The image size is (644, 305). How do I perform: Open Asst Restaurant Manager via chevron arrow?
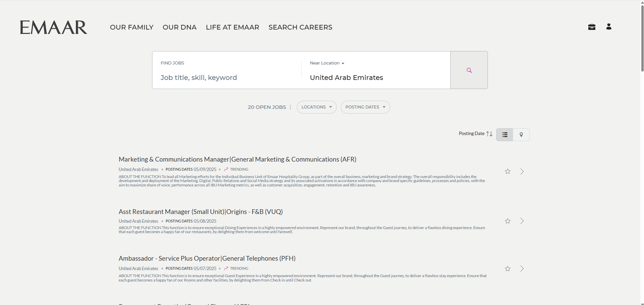(522, 221)
